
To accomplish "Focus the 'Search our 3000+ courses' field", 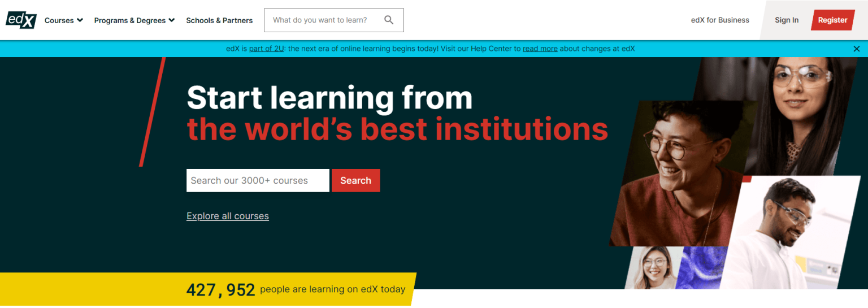I will coord(257,181).
